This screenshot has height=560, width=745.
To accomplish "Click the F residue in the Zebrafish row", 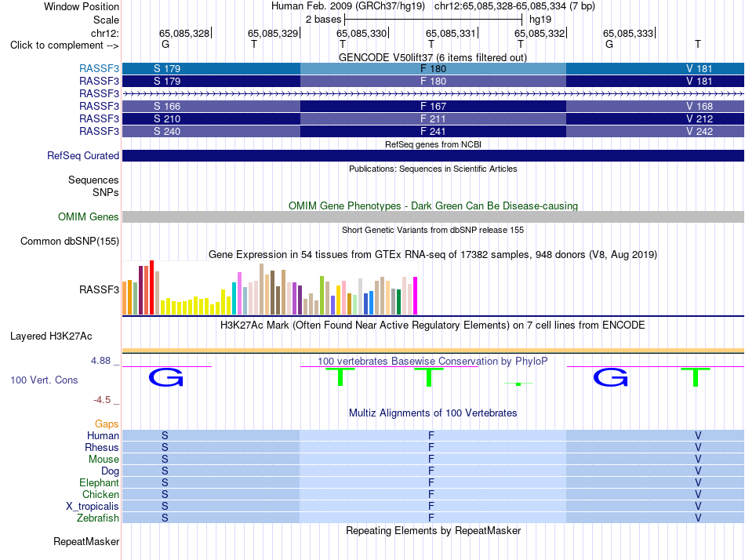I will click(x=431, y=518).
